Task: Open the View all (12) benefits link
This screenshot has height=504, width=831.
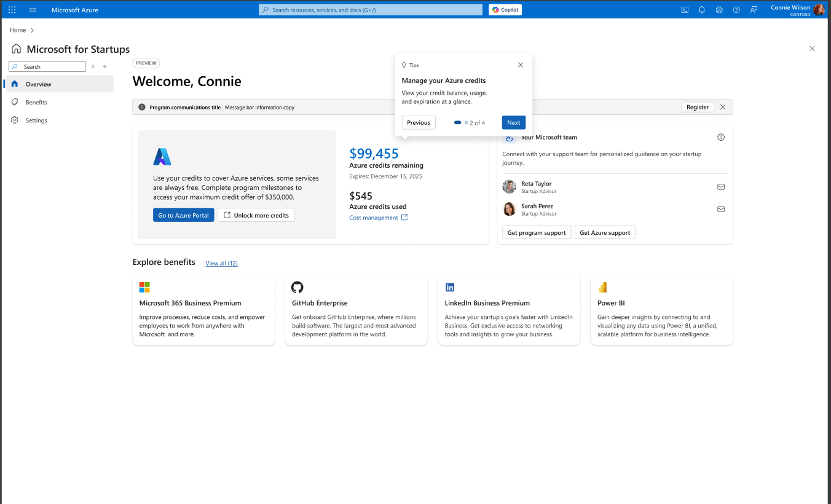Action: pyautogui.click(x=221, y=263)
